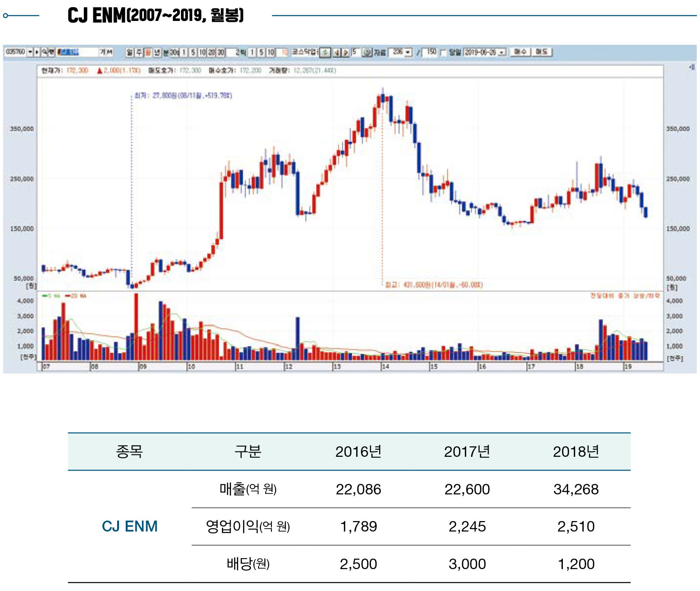
Task: Click the field showing 150
Action: tap(430, 52)
